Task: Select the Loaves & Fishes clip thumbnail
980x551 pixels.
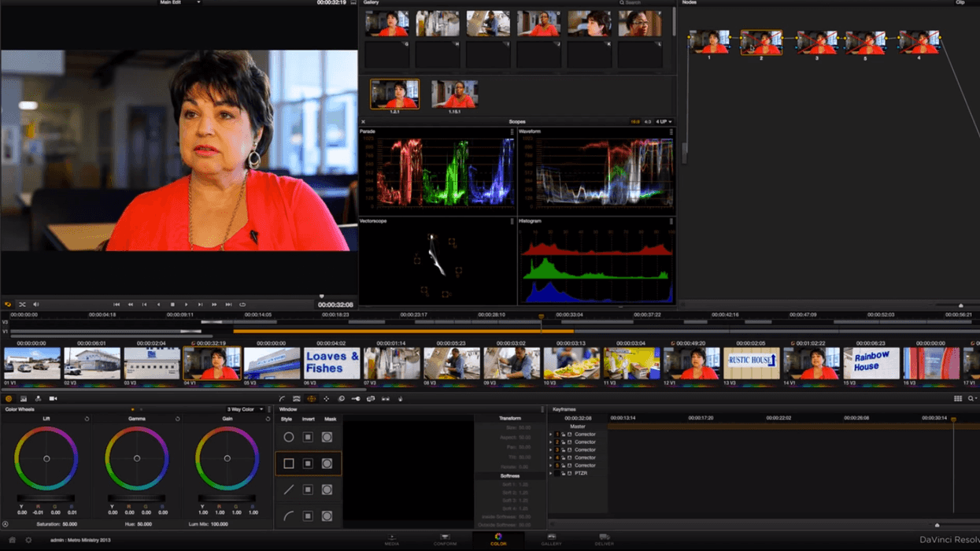Action: tap(332, 364)
